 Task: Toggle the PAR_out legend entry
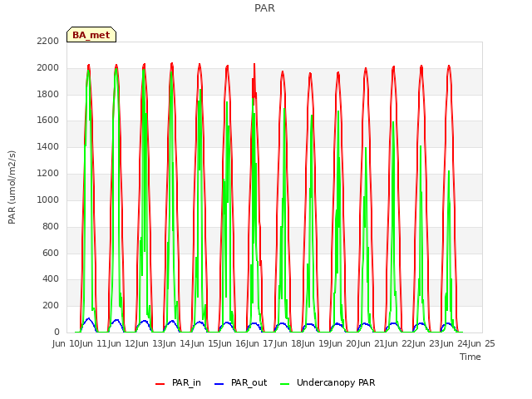(241, 382)
